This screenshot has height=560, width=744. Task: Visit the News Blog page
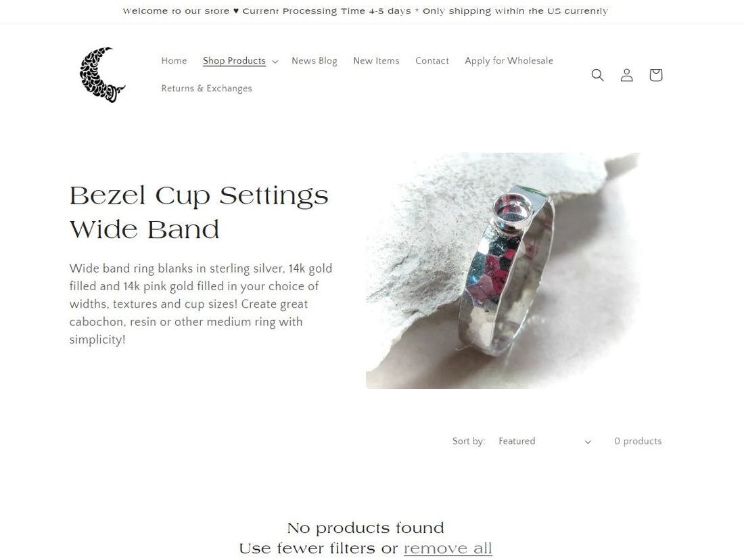coord(314,61)
